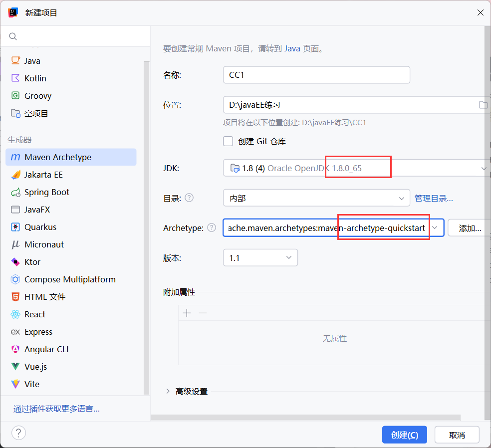The image size is (491, 448).
Task: Open the 管理目录... link
Action: tap(434, 198)
